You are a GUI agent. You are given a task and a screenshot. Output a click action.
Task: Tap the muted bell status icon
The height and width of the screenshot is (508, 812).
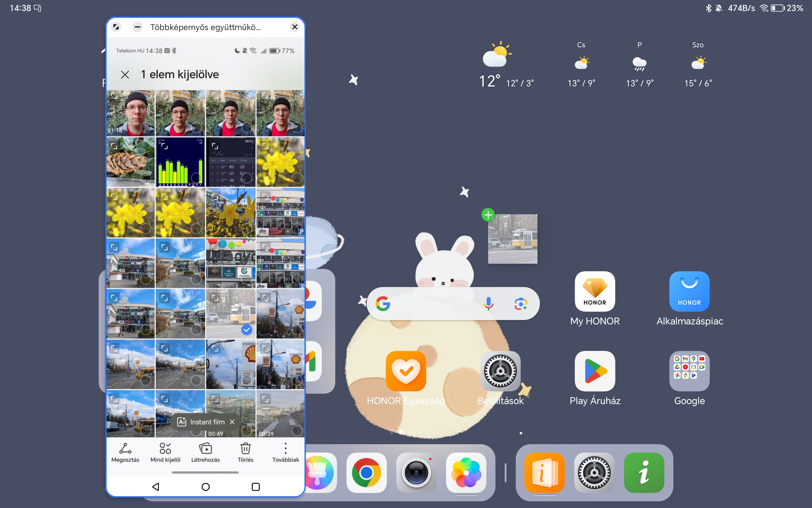pos(719,8)
